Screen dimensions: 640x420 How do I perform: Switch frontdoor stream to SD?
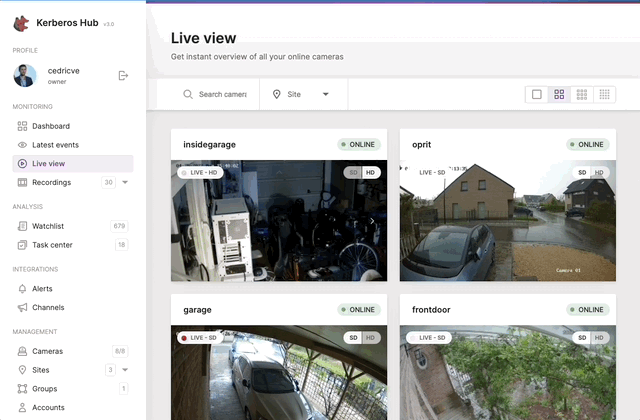coord(582,338)
